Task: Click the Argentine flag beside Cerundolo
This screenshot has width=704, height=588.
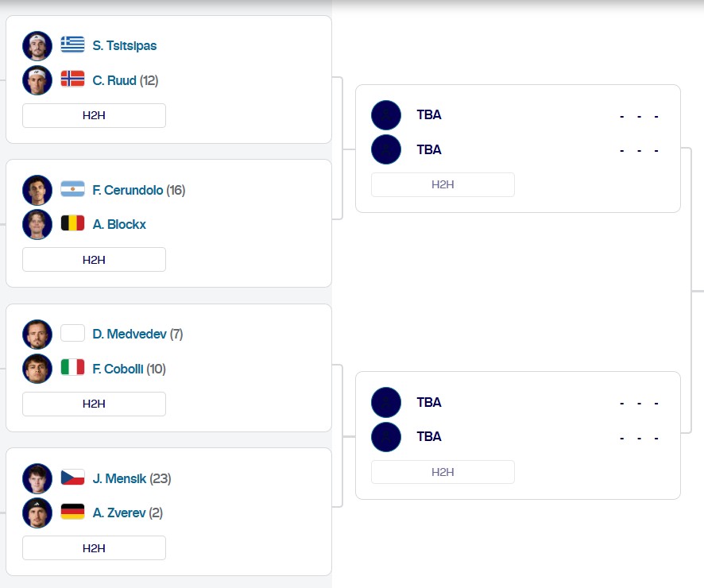Action: click(x=72, y=190)
